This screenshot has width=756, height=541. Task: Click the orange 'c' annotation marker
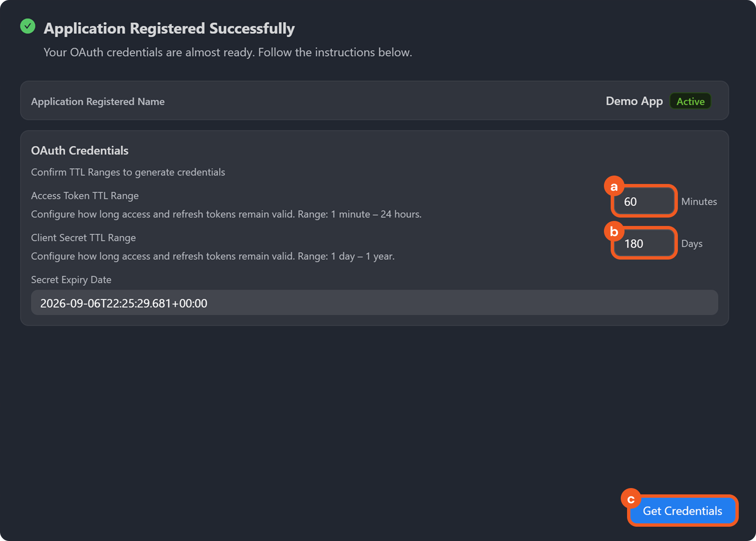tap(631, 499)
